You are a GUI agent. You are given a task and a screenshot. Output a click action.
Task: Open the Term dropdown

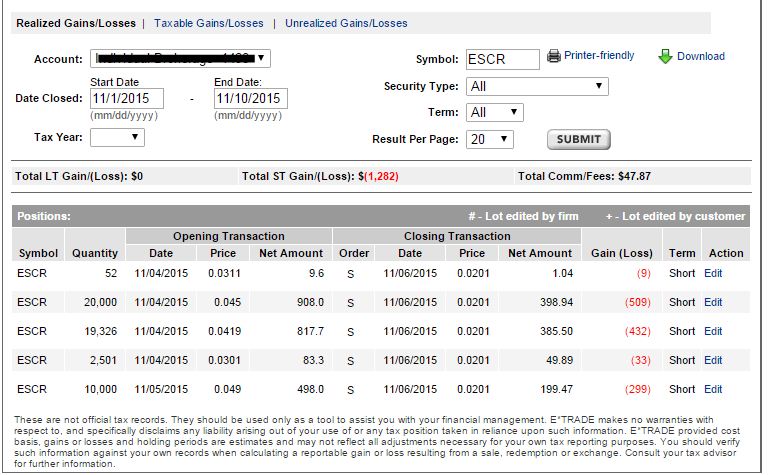click(494, 112)
